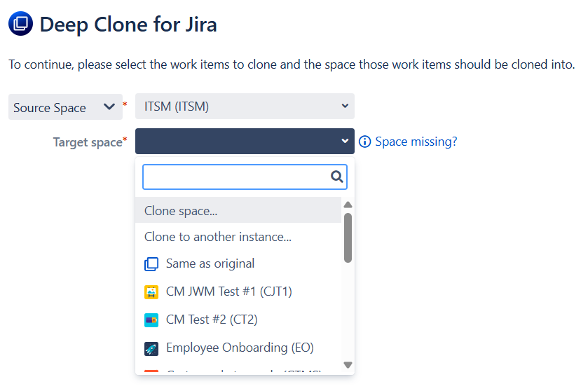
Task: Click the magnifier icon in search box
Action: click(x=336, y=177)
